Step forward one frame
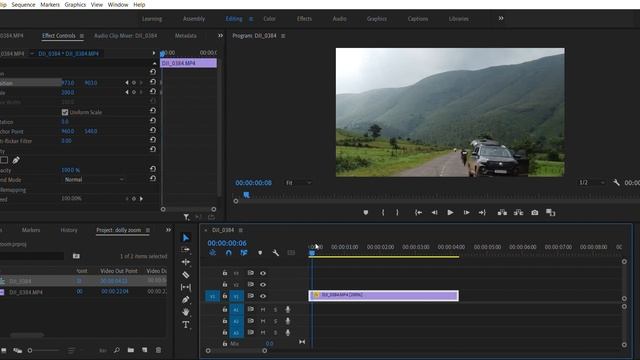The width and height of the screenshot is (640, 360). click(466, 213)
